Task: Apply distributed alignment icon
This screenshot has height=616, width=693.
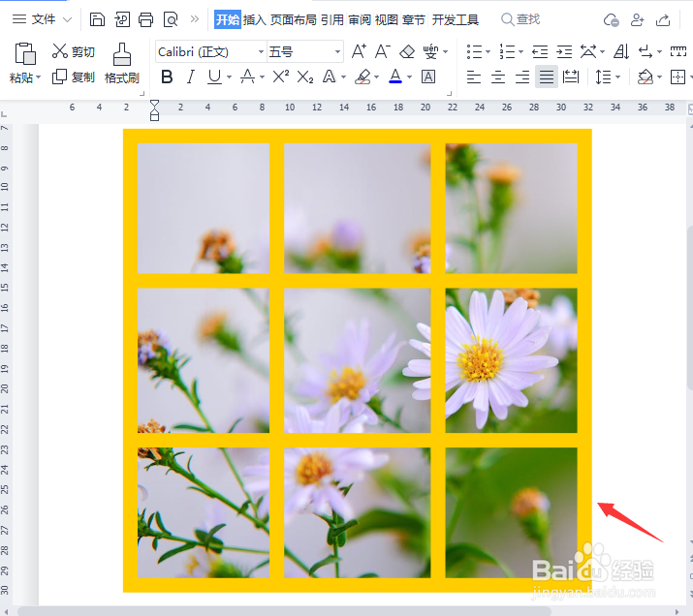Action: (571, 77)
